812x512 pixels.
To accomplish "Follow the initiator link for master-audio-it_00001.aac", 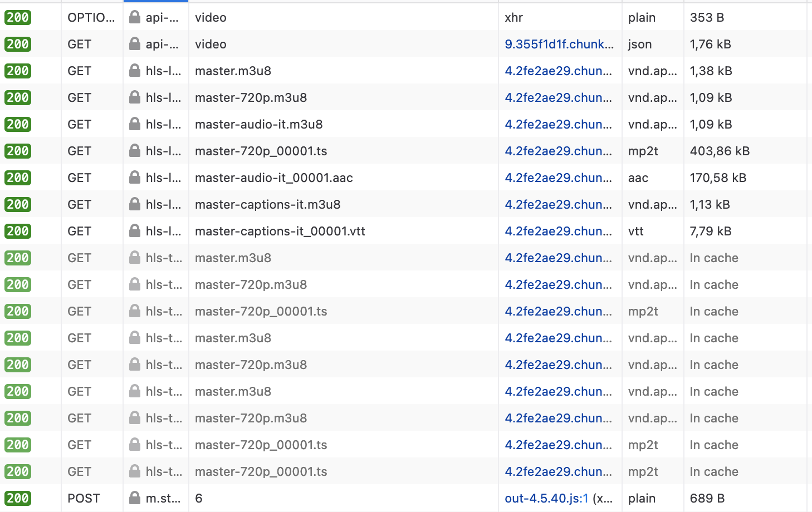I will point(558,178).
